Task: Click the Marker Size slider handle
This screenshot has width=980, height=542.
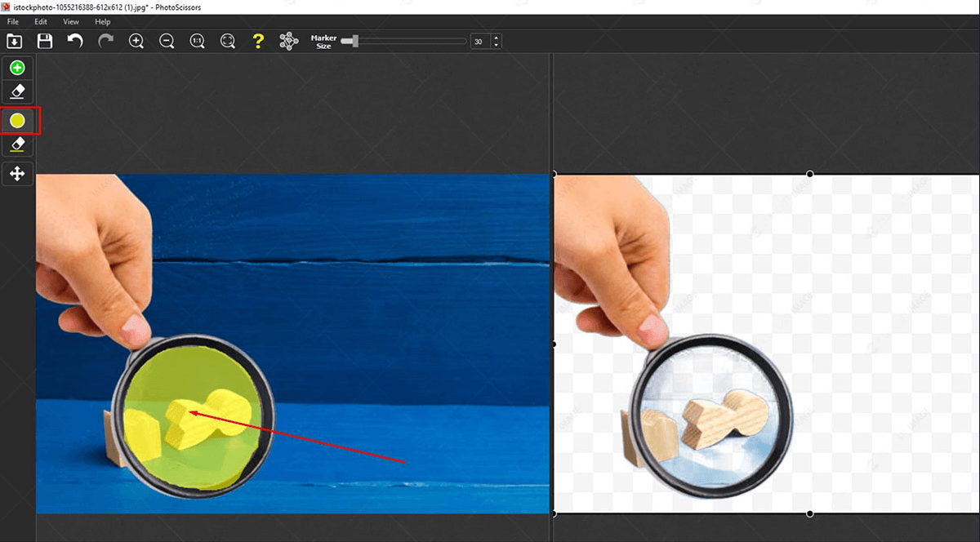Action: (x=354, y=41)
